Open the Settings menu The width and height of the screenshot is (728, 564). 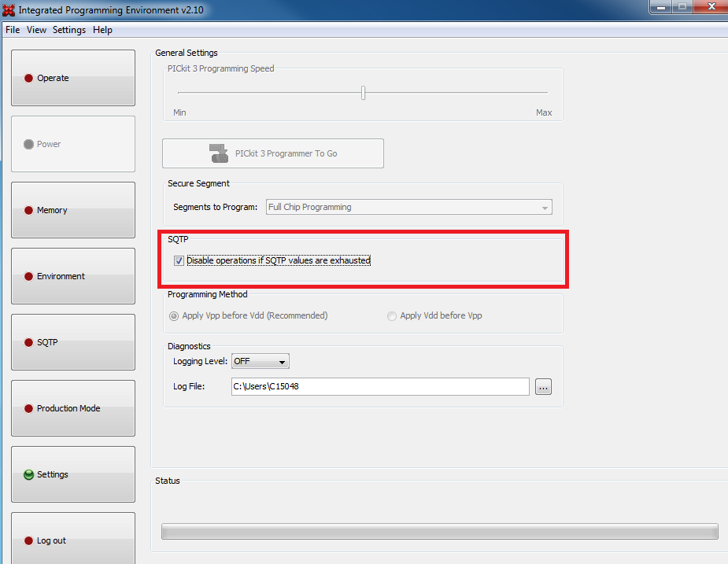tap(69, 29)
